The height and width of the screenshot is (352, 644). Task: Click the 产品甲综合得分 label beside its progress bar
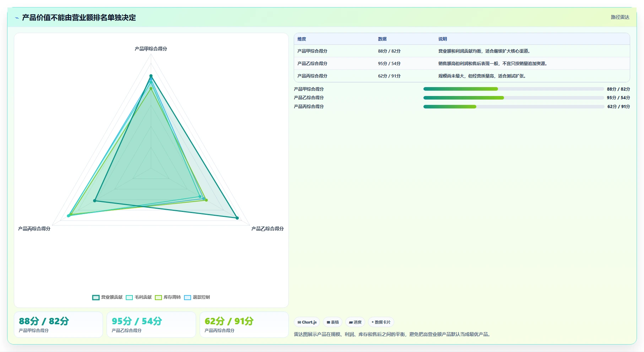tap(309, 89)
